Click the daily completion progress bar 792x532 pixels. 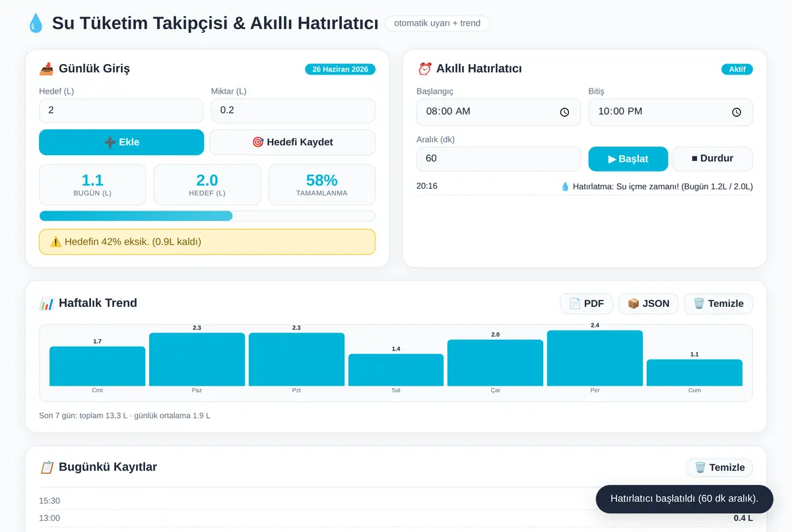click(207, 216)
